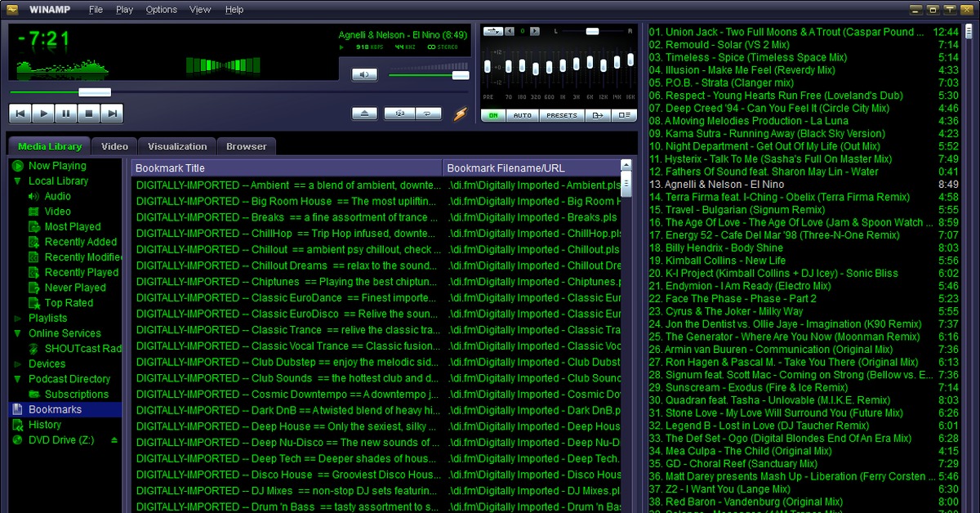980x513 pixels.
Task: Increase crossfade with right arrow
Action: (536, 31)
